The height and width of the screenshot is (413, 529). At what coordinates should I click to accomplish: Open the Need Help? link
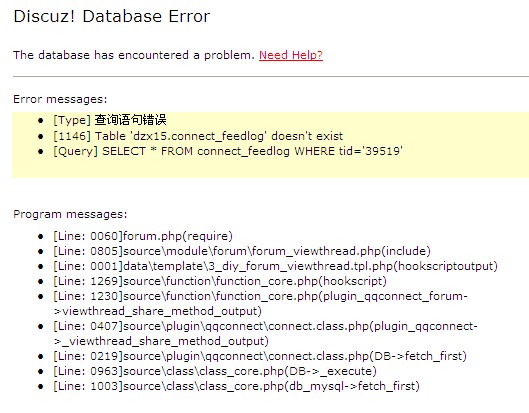291,55
